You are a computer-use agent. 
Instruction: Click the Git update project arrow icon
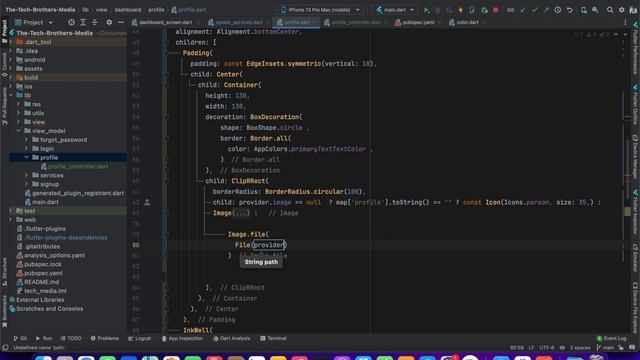(x=523, y=10)
